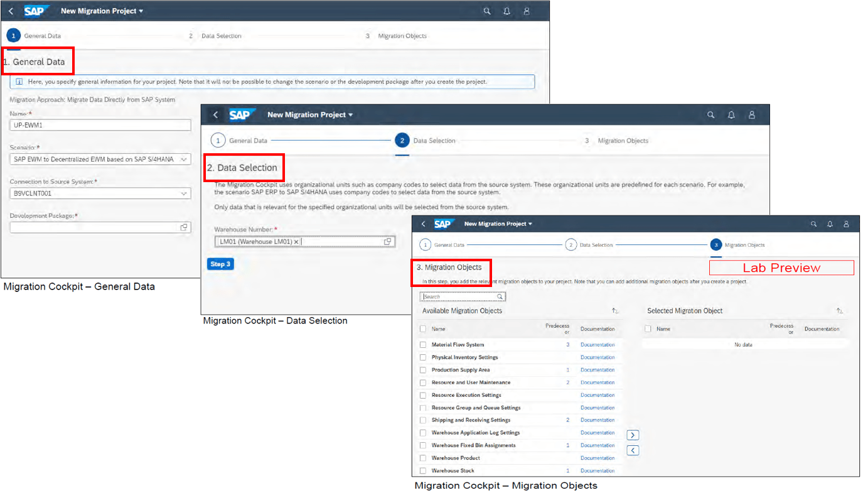Open Scenario dropdown list

[x=184, y=160]
